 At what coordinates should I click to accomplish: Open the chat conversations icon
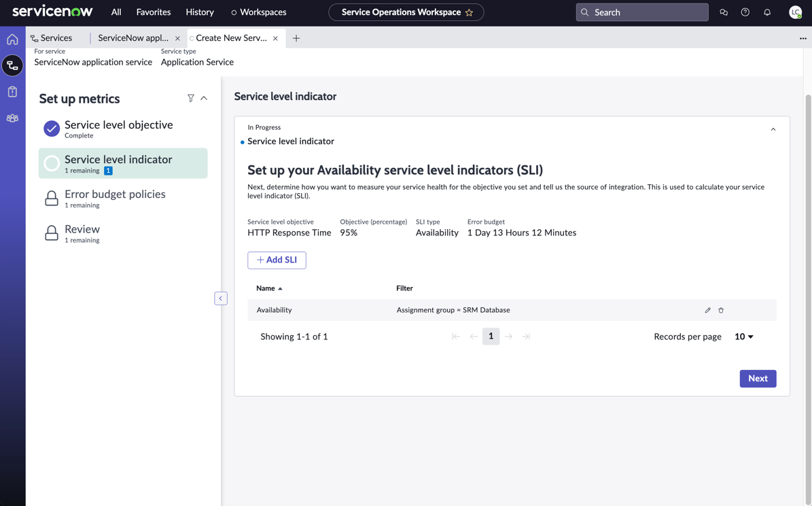click(x=724, y=12)
